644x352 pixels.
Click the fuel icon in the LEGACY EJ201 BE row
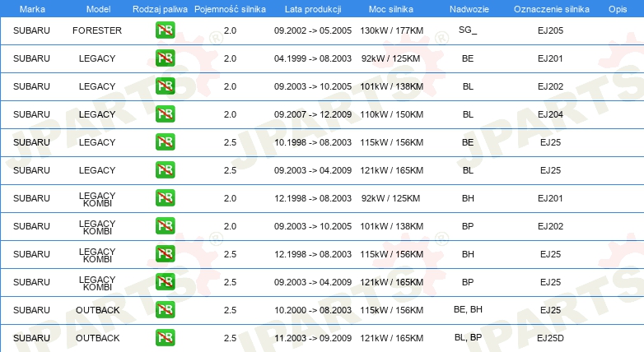165,58
